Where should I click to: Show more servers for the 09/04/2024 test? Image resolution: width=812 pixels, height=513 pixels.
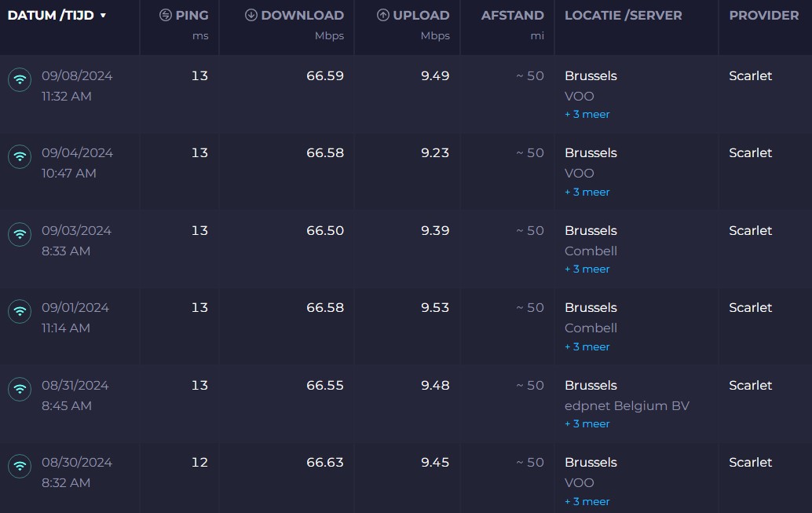[x=587, y=192]
